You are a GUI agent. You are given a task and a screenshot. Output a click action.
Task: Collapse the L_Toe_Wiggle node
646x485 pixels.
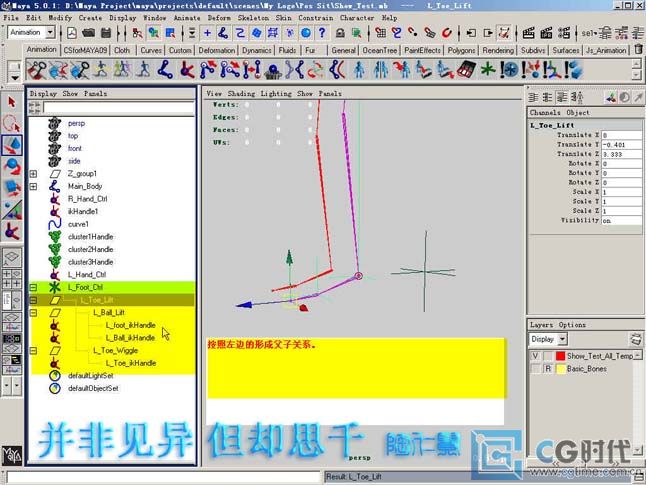33,351
